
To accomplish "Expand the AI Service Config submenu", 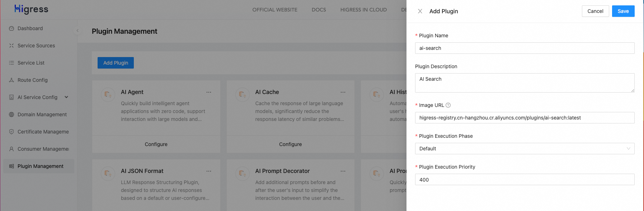I will tap(66, 97).
